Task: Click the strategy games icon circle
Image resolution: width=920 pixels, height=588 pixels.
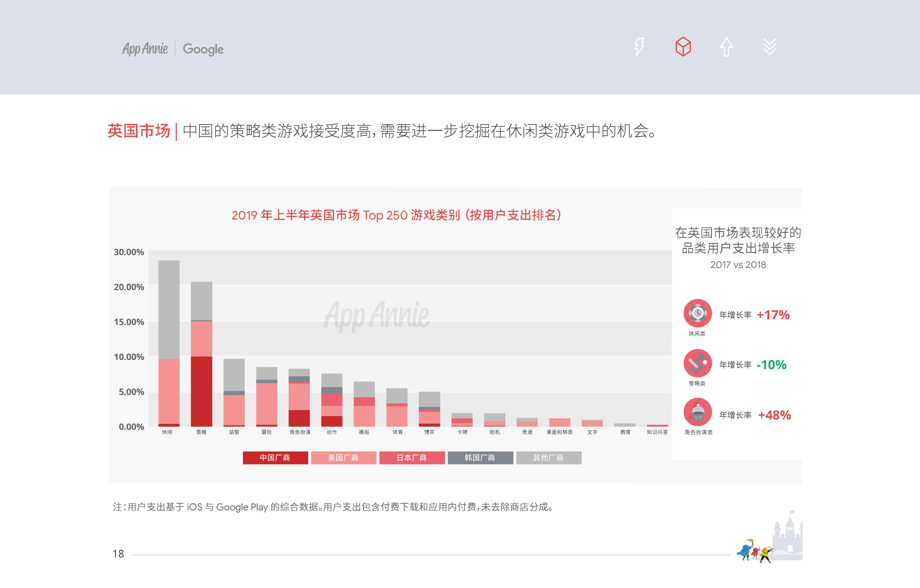Action: pos(697,363)
